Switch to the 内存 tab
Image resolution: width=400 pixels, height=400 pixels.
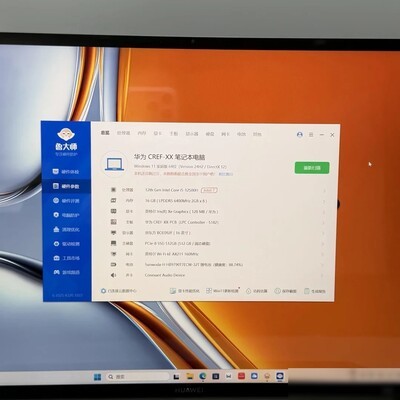[x=142, y=133]
